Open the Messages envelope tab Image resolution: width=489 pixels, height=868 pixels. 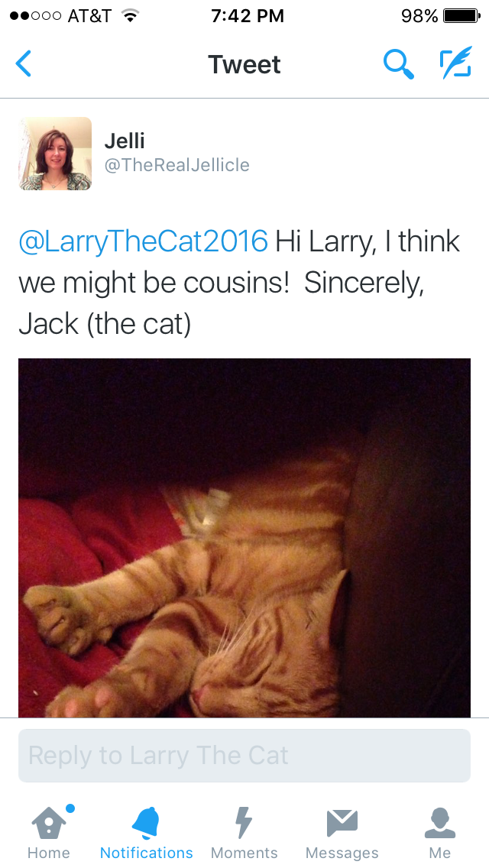coord(342,832)
